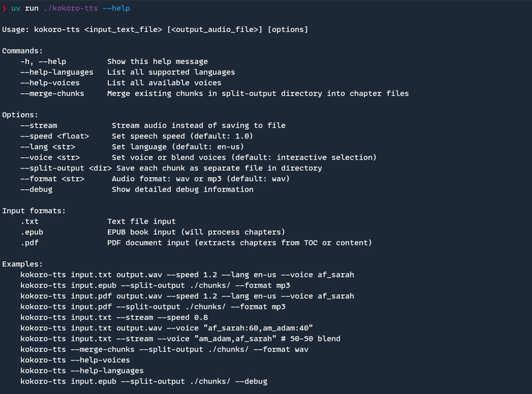This screenshot has height=394, width=532.
Task: Click the '--lang <str>' option
Action: click(48, 146)
